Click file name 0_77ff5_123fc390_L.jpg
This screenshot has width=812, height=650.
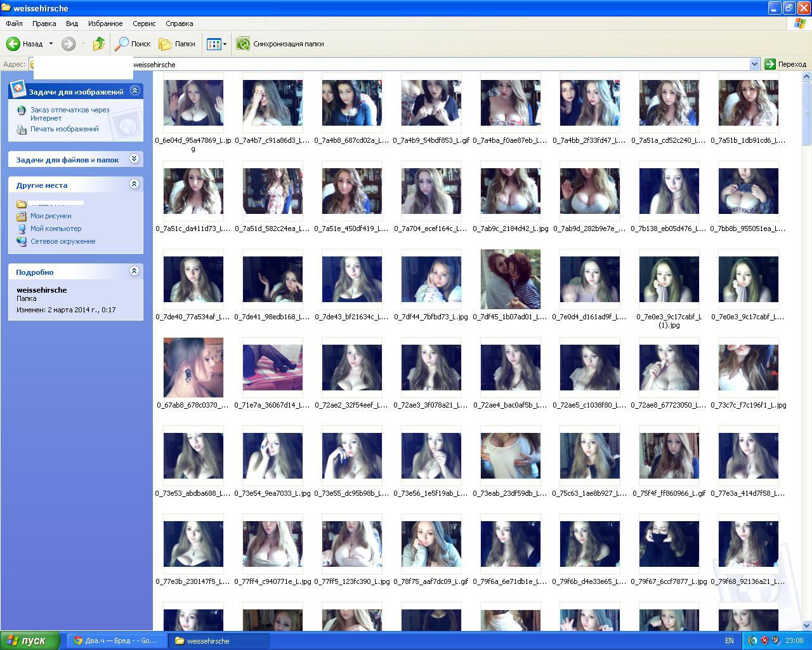coord(352,581)
